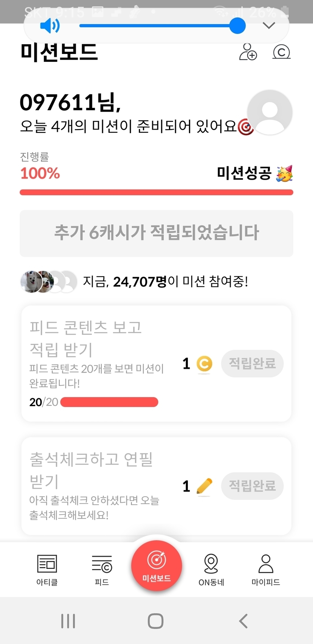Image resolution: width=313 pixels, height=644 pixels.
Task: View participants' profile photos
Action: pyautogui.click(x=48, y=282)
